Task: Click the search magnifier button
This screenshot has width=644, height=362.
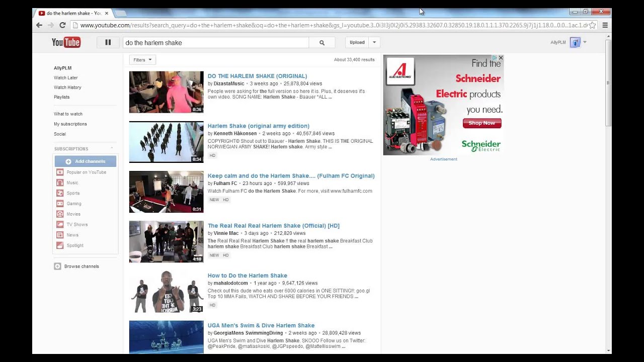Action: (322, 43)
